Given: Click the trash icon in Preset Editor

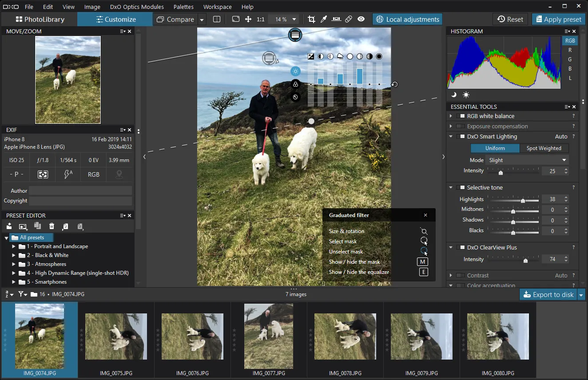Looking at the screenshot, I should pos(52,226).
